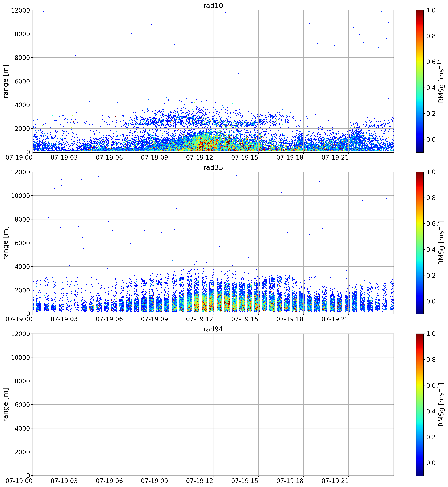Click the rad10 panel title
The width and height of the screenshot is (448, 487).
[x=213, y=6]
